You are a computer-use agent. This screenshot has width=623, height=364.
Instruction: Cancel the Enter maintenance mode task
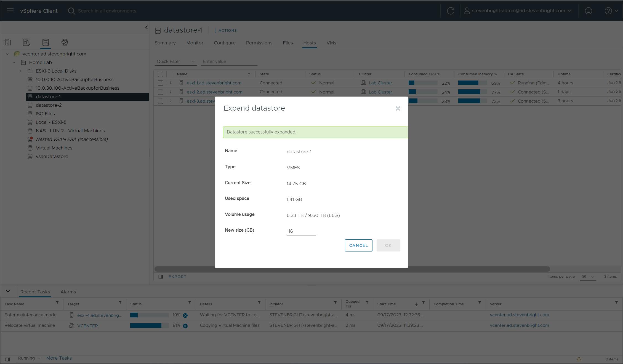(x=185, y=315)
